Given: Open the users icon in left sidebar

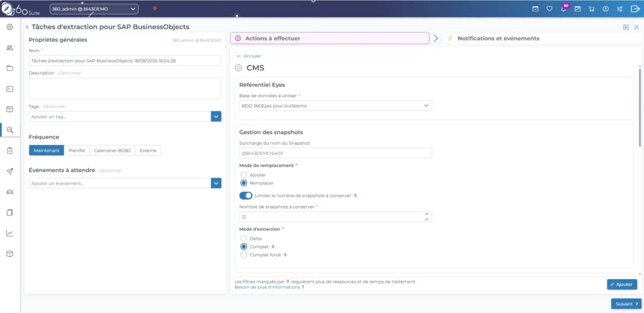Looking at the screenshot, I should (x=9, y=48).
